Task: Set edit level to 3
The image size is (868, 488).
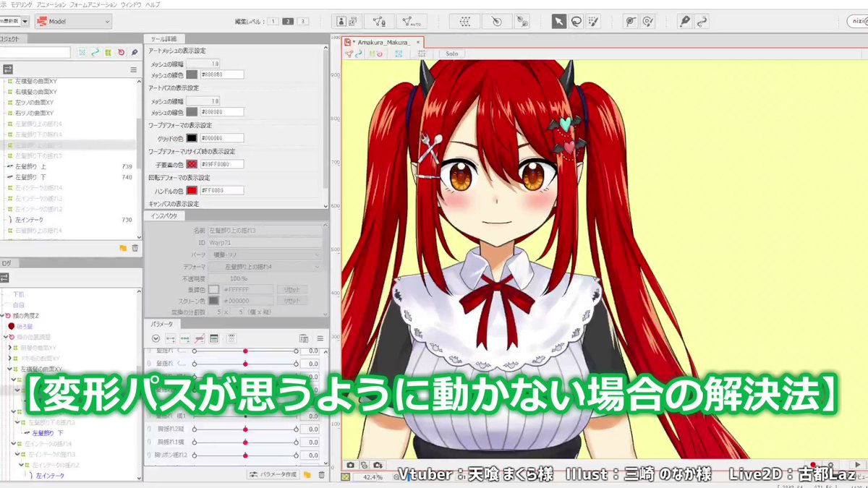Action: pos(302,22)
